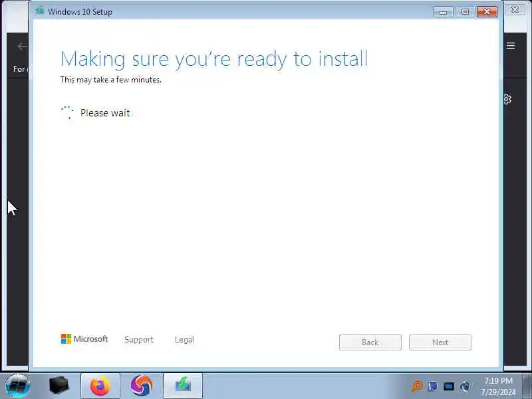
Task: Open the Support link
Action: coord(139,340)
